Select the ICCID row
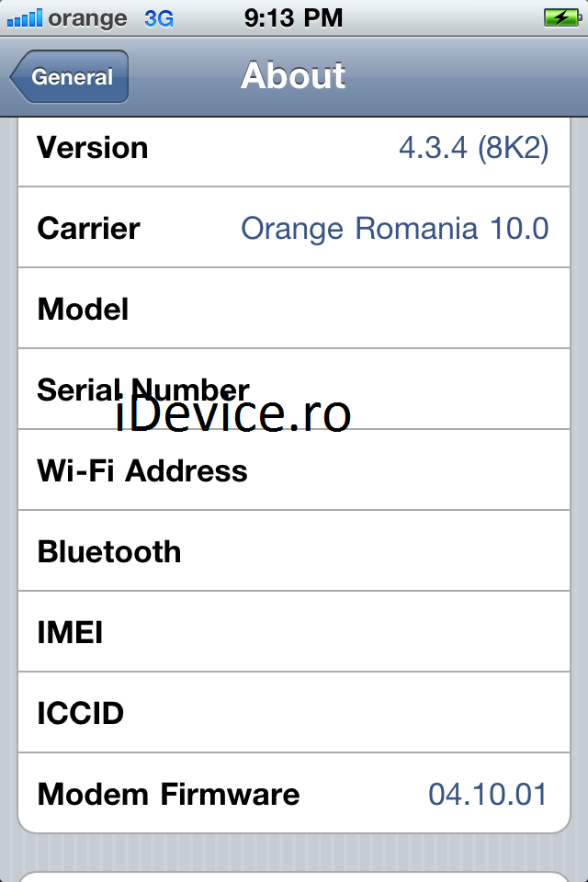The image size is (588, 882). pos(294,712)
